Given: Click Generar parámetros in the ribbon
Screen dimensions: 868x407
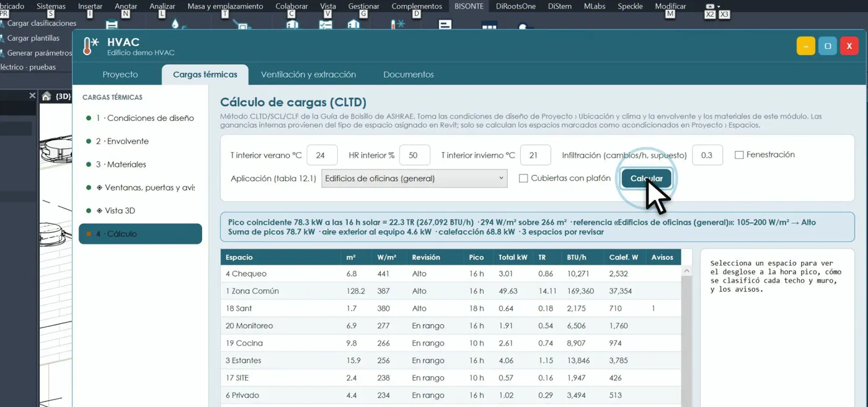Looking at the screenshot, I should (40, 53).
